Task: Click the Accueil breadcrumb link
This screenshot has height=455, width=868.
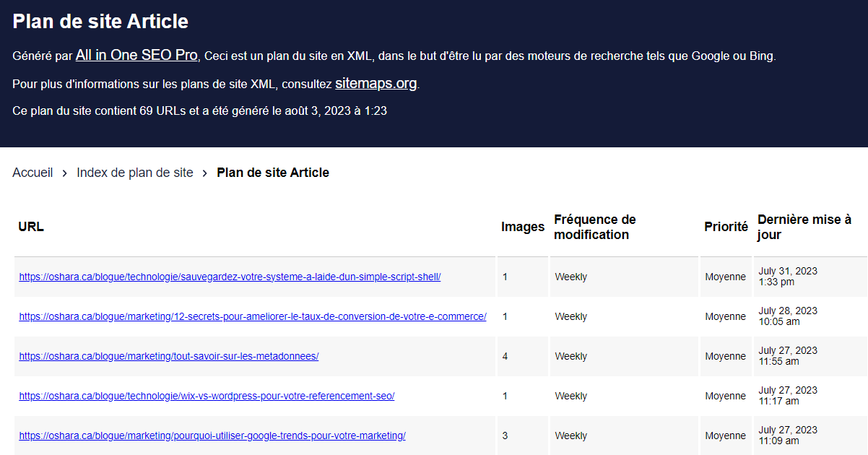Action: [x=32, y=173]
